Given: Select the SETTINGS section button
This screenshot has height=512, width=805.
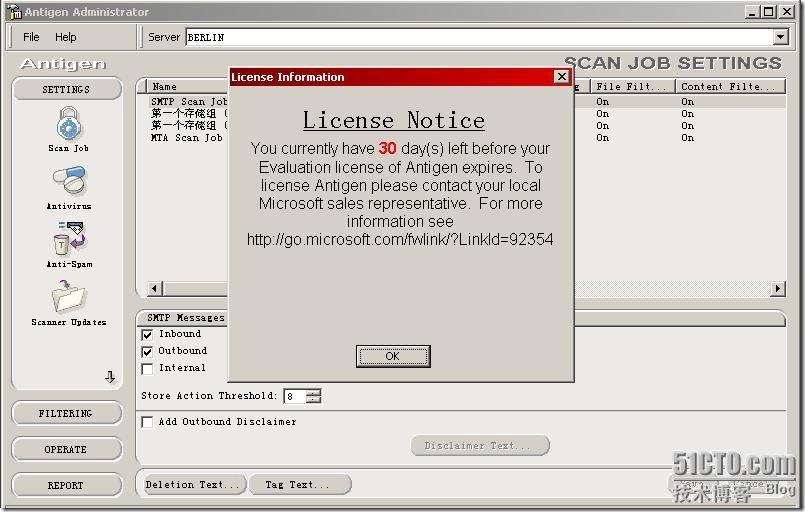Looking at the screenshot, I should (x=67, y=89).
